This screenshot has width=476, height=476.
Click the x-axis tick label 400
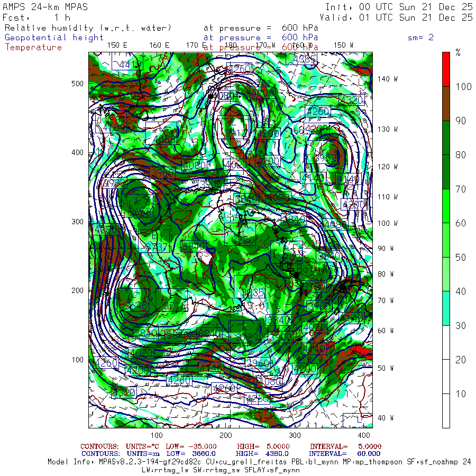[x=364, y=435]
